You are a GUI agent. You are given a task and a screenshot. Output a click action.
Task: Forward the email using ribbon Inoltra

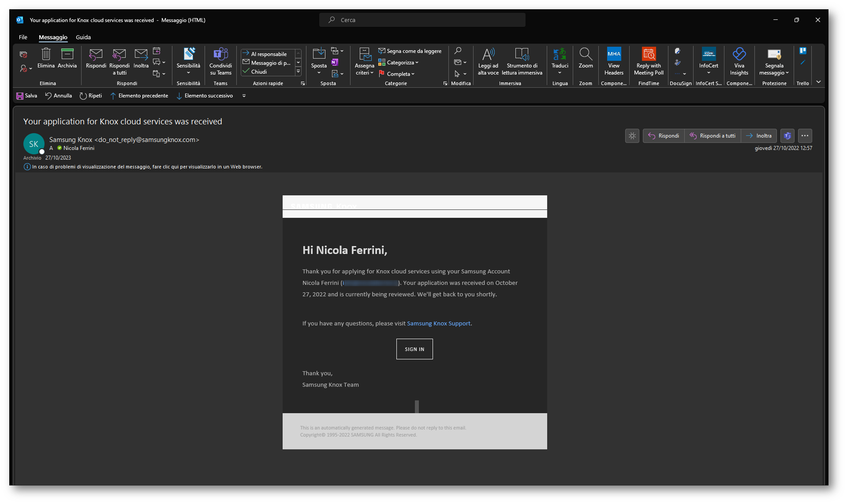pyautogui.click(x=141, y=59)
